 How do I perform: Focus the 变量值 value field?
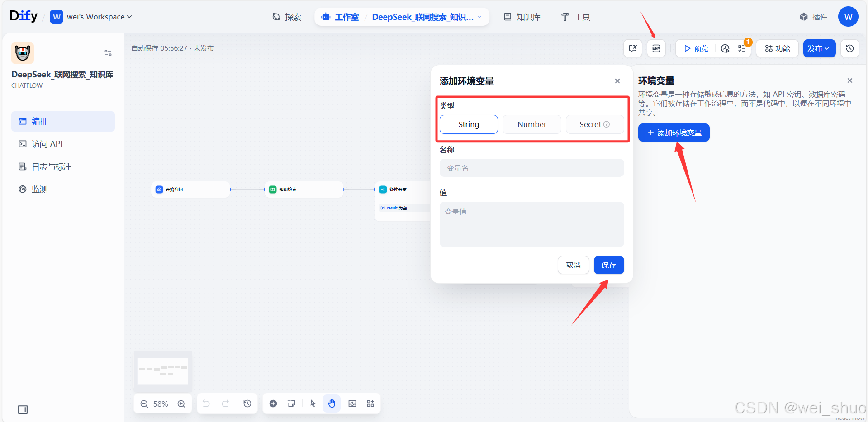[532, 224]
